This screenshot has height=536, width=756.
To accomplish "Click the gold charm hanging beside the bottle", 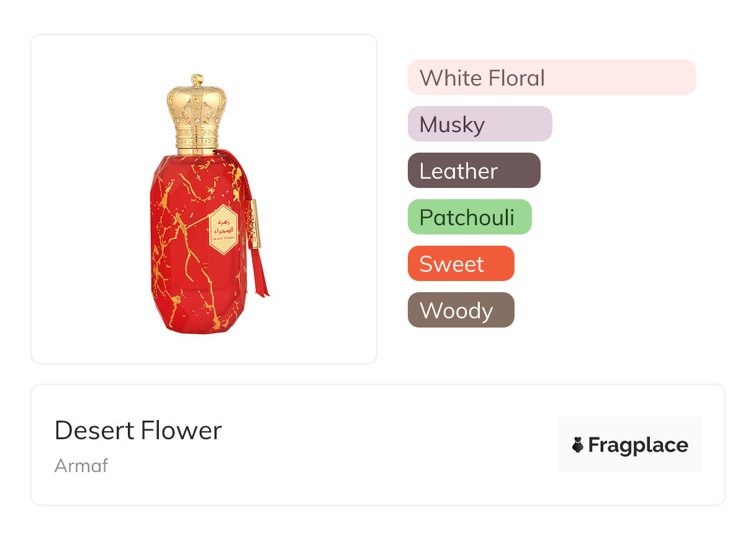I will (254, 224).
